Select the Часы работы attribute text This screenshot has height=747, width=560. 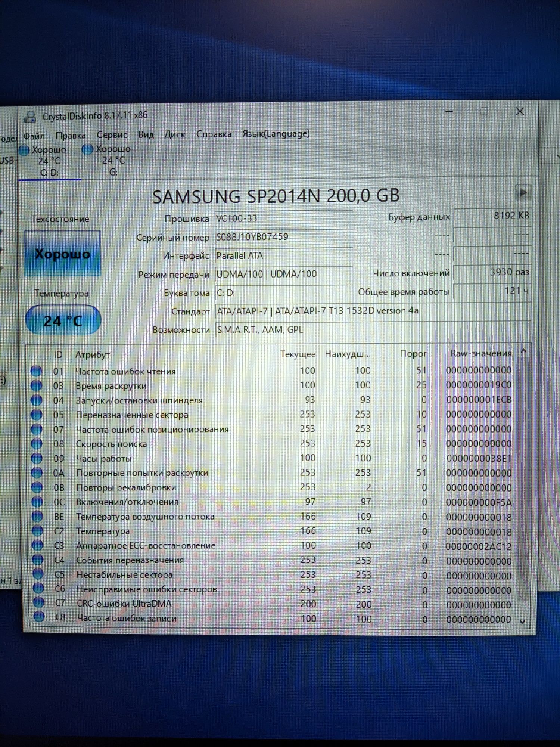tap(103, 459)
